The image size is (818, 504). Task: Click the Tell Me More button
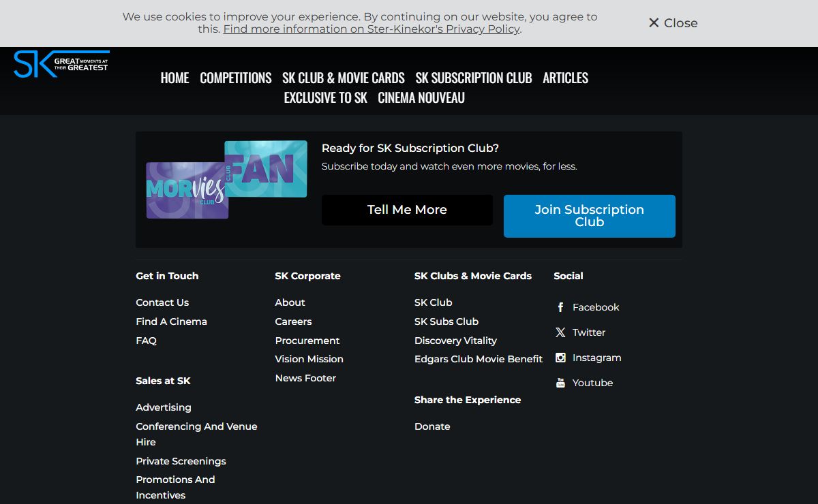click(x=407, y=210)
